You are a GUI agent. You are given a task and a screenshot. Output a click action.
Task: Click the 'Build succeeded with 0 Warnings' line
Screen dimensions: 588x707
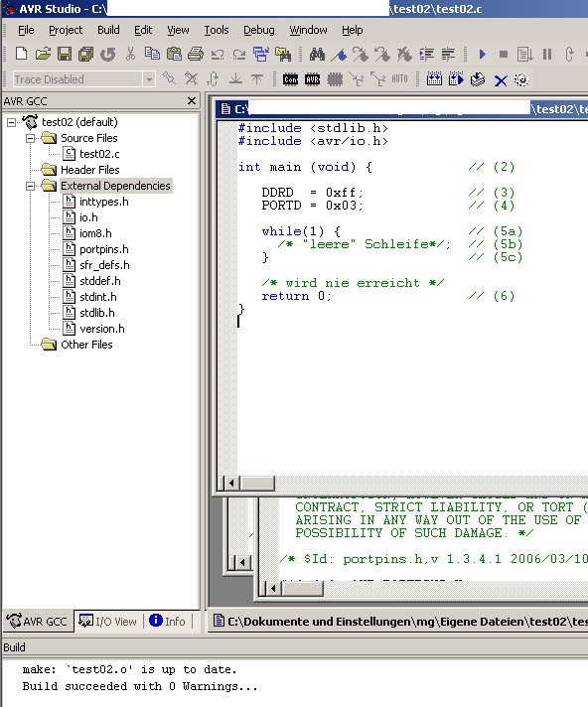pyautogui.click(x=140, y=687)
